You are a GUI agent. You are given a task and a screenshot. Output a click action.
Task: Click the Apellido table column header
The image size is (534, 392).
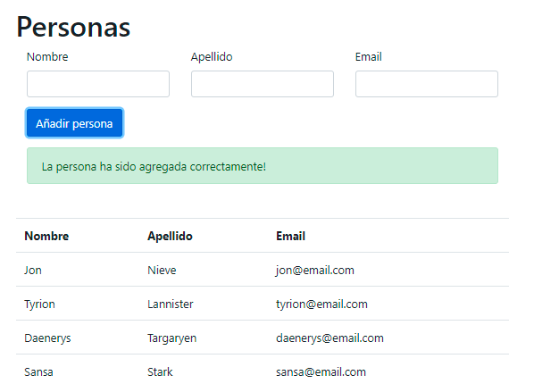[x=170, y=236]
